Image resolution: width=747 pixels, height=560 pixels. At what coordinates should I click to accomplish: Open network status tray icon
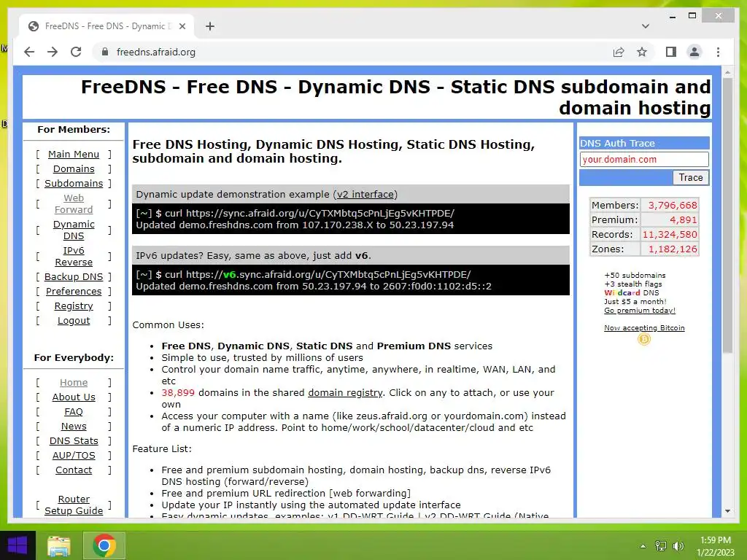661,546
